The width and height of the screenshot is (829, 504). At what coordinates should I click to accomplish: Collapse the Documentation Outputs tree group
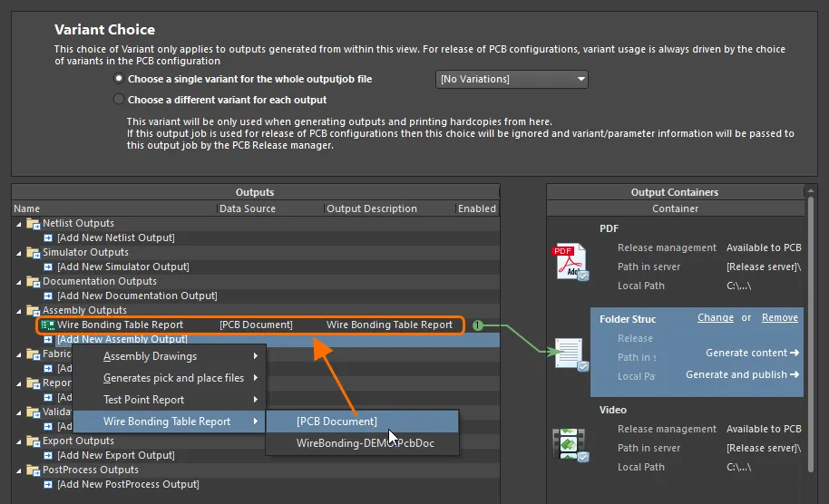point(19,281)
